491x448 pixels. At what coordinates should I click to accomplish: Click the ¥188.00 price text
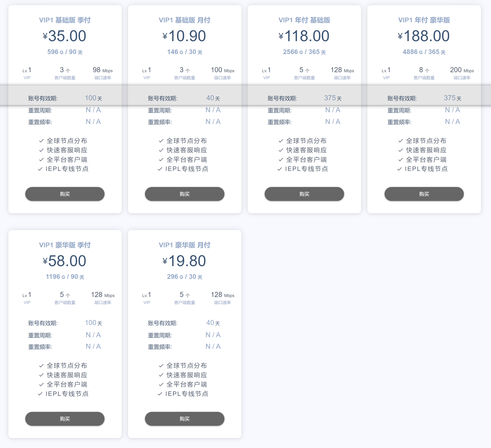(424, 36)
